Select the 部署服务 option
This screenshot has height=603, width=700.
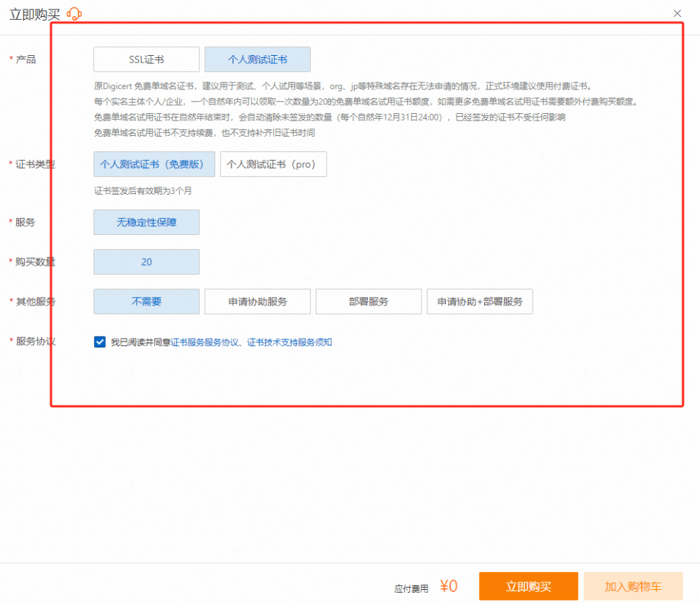pyautogui.click(x=368, y=302)
